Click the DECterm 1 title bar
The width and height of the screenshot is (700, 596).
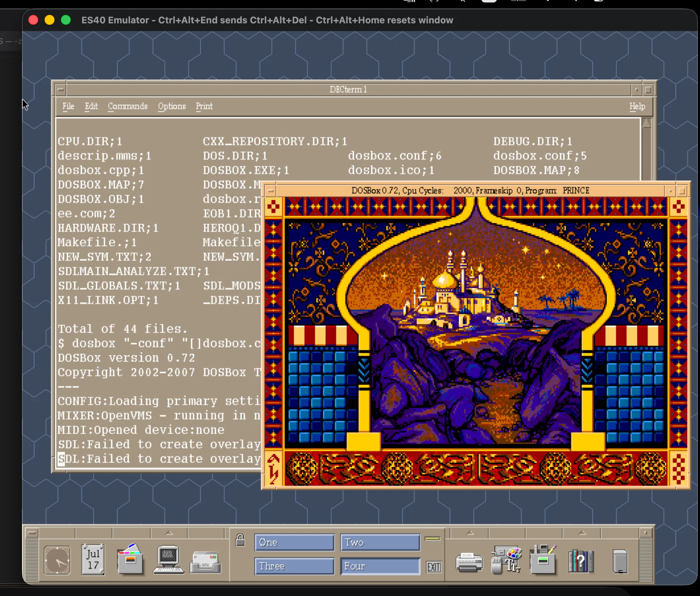348,90
